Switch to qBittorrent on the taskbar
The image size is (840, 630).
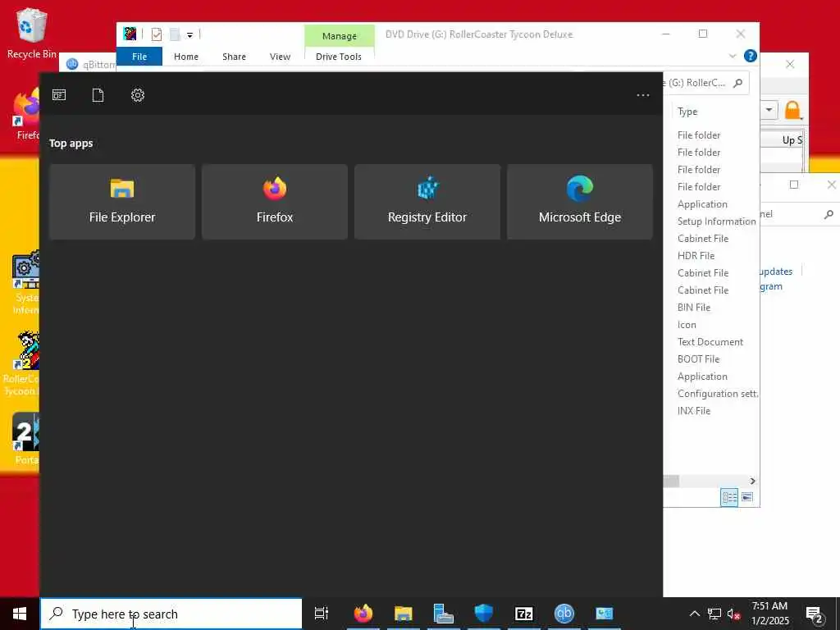coord(564,614)
